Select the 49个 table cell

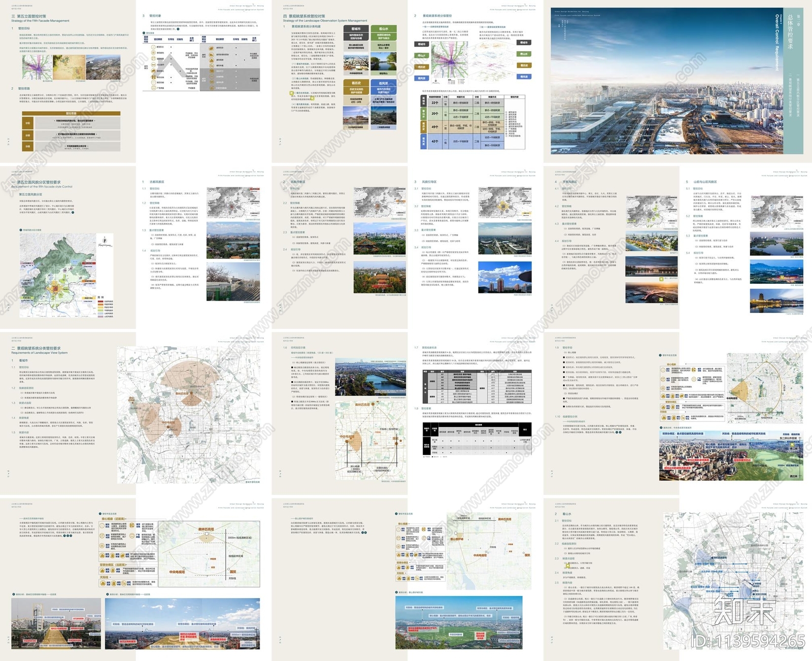tap(435, 127)
